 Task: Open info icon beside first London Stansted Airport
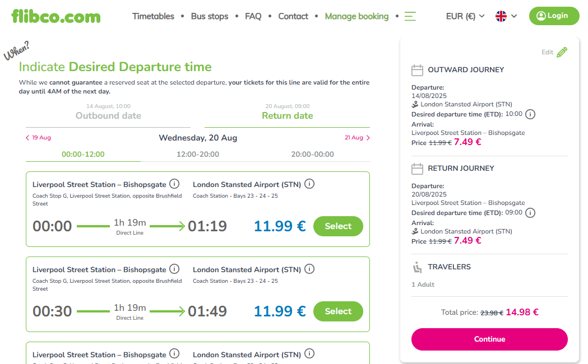[309, 184]
